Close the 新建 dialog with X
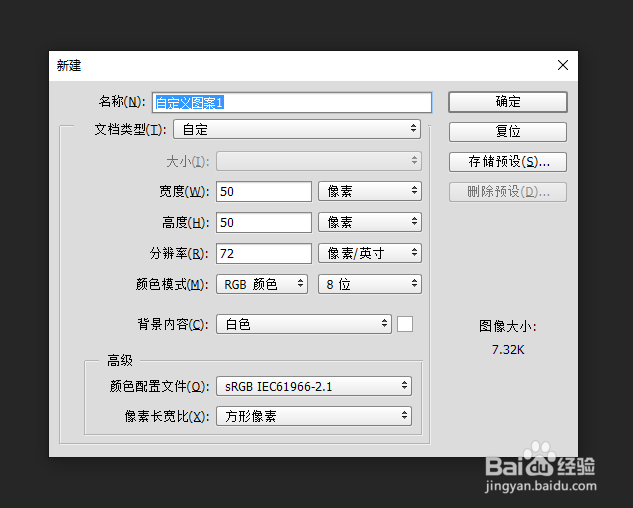 pyautogui.click(x=563, y=65)
